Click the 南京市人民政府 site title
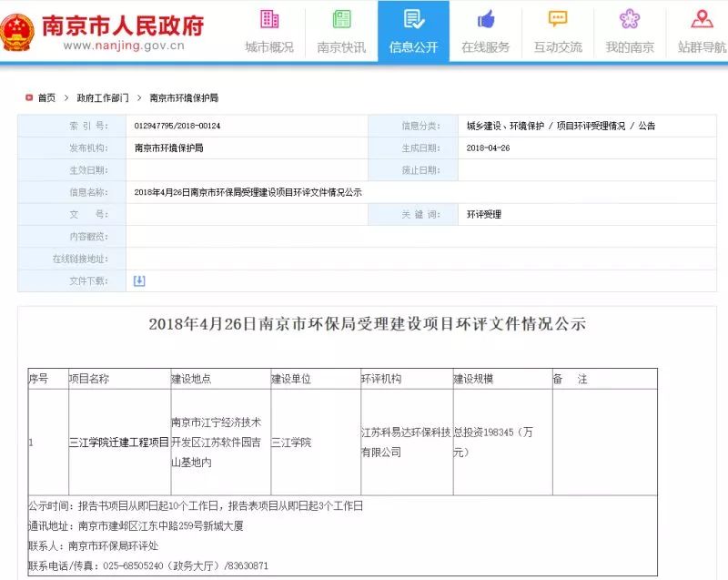This screenshot has width=728, height=580. [x=123, y=25]
